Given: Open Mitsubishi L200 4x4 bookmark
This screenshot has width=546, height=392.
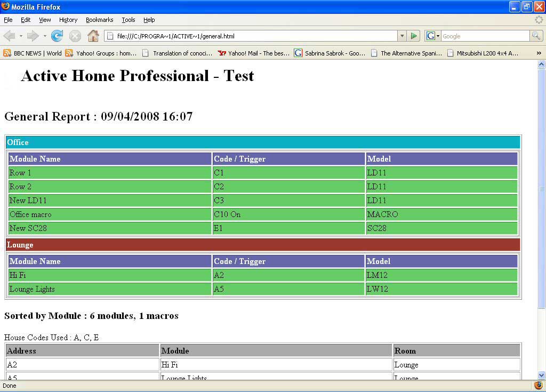Looking at the screenshot, I should (483, 53).
